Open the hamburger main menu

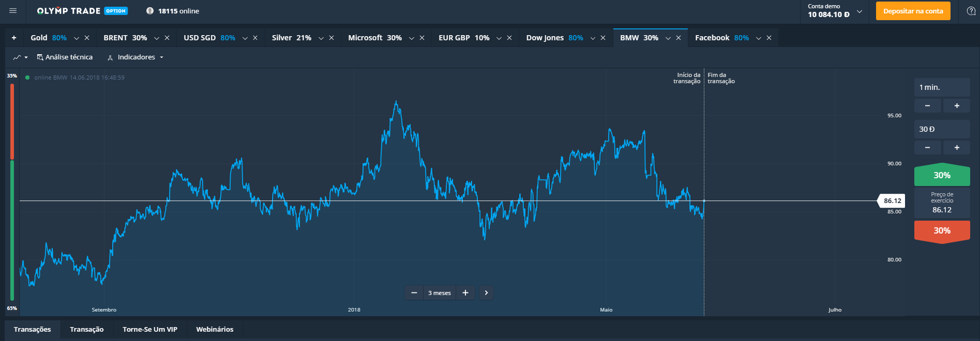[x=13, y=11]
